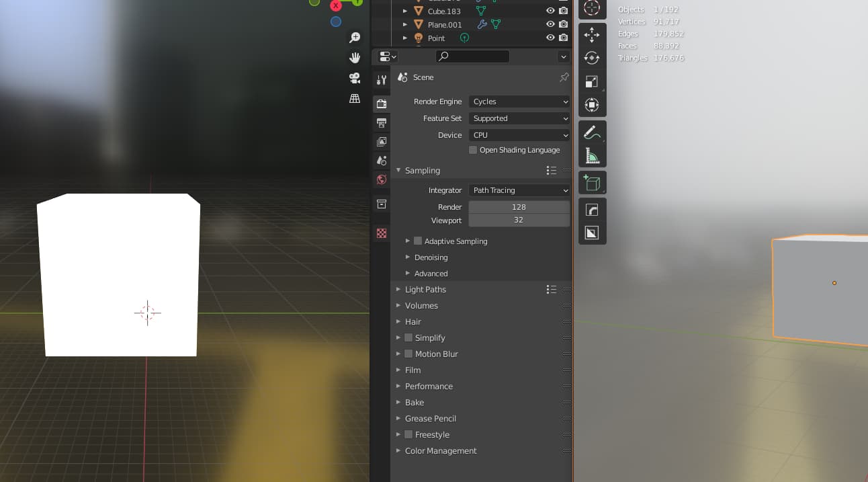Select the Scale tool
The image size is (868, 482).
coord(592,81)
